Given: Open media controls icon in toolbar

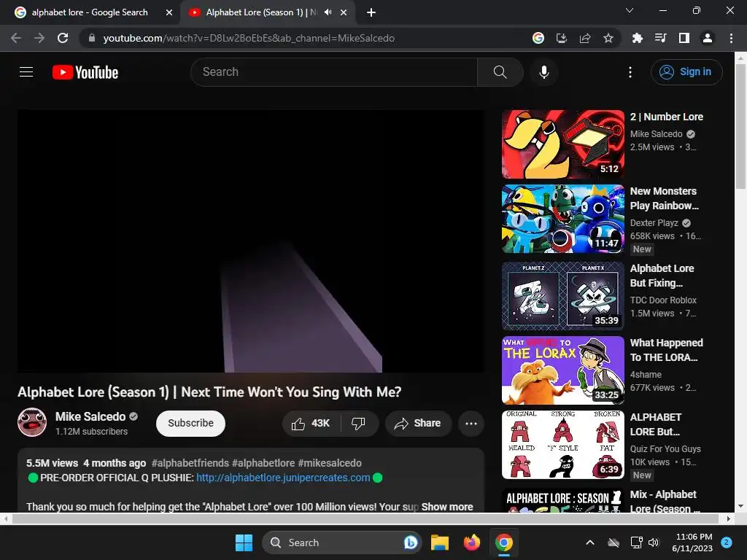Looking at the screenshot, I should (660, 38).
